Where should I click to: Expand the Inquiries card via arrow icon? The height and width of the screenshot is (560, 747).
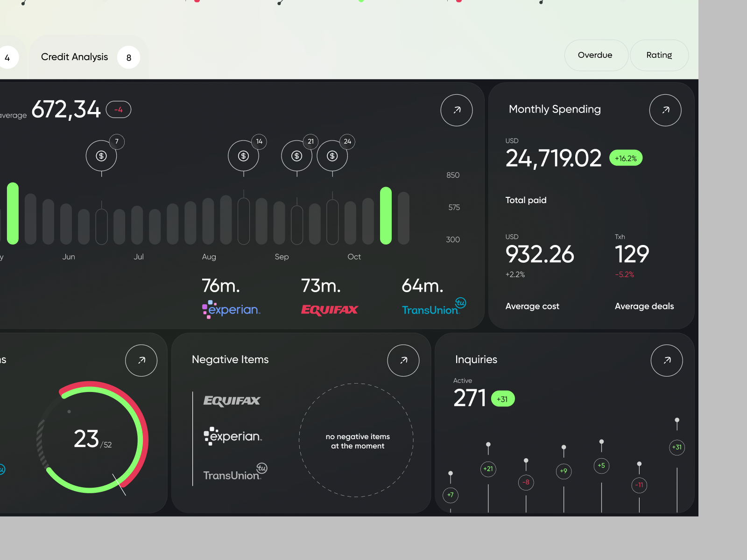pyautogui.click(x=667, y=360)
